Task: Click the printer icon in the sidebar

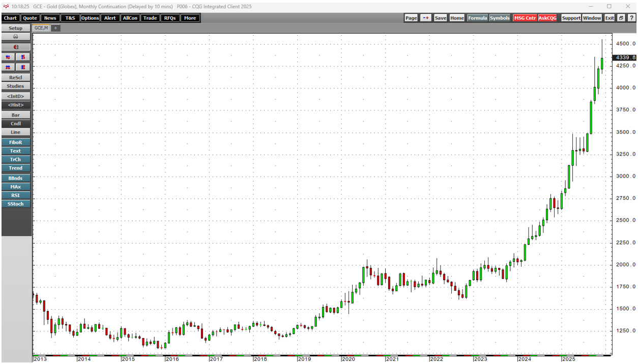Action: (x=16, y=37)
